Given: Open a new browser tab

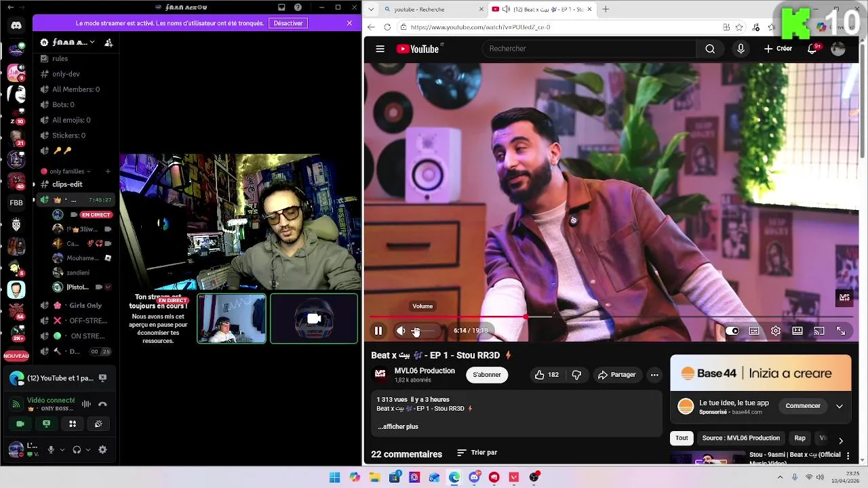Looking at the screenshot, I should tap(606, 9).
